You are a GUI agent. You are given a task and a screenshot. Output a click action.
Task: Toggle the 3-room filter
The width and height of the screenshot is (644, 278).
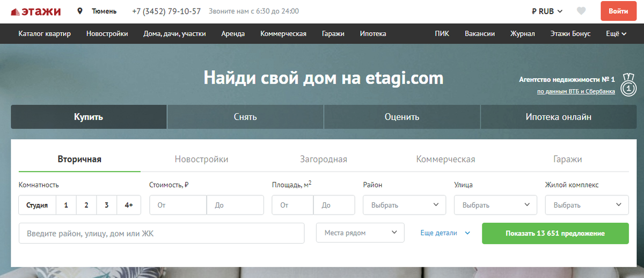[x=107, y=205]
